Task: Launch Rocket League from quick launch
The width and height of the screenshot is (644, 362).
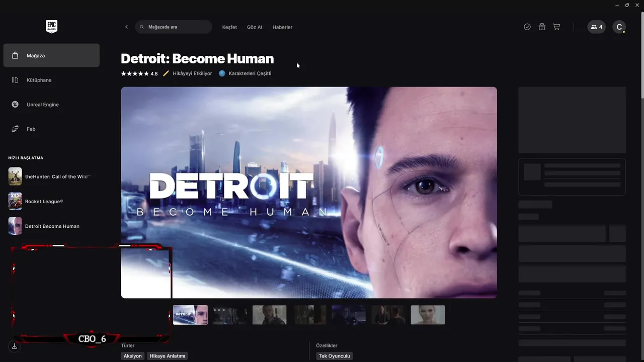Action: (x=51, y=201)
